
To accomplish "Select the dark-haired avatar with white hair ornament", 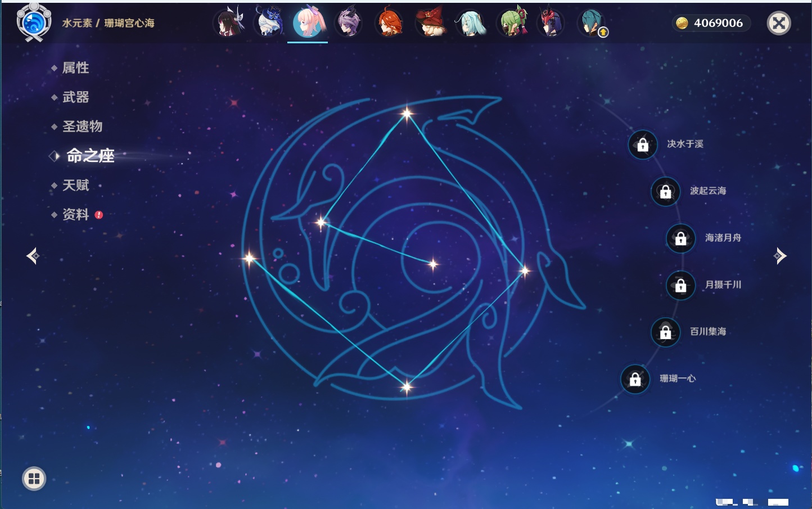I will 229,23.
